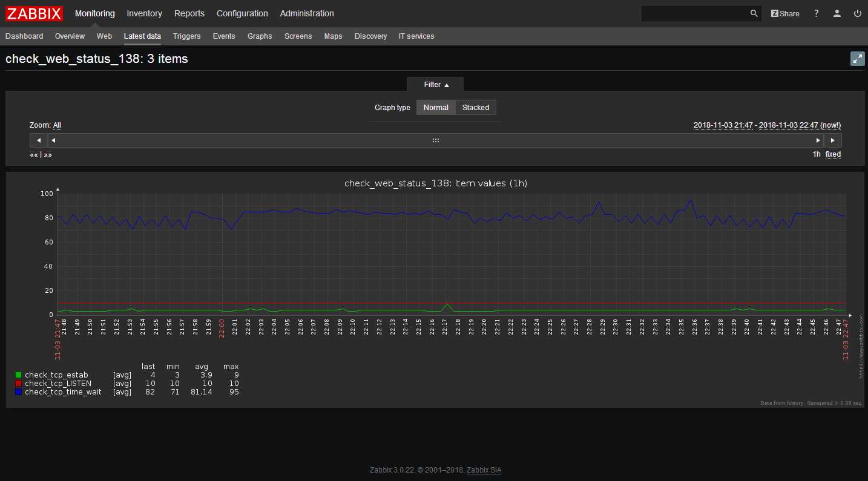This screenshot has width=868, height=481.
Task: Go to the Discovery tab
Action: 370,36
